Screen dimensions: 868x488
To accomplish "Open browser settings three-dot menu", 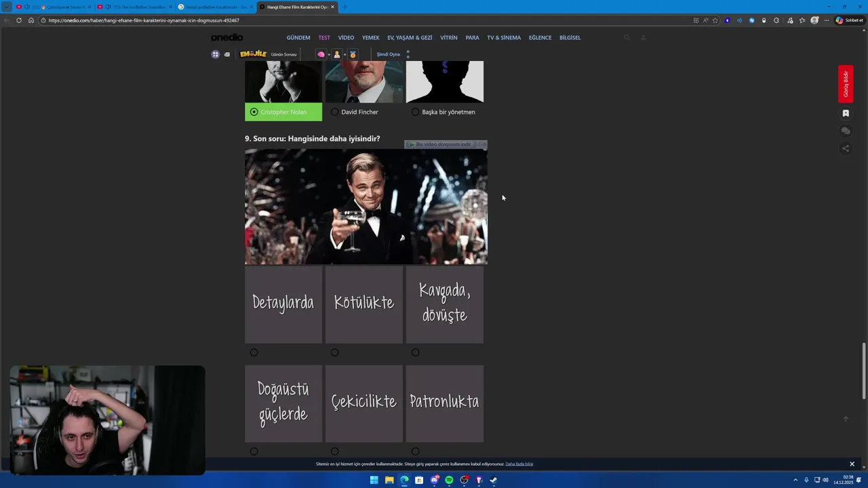I will click(x=826, y=20).
